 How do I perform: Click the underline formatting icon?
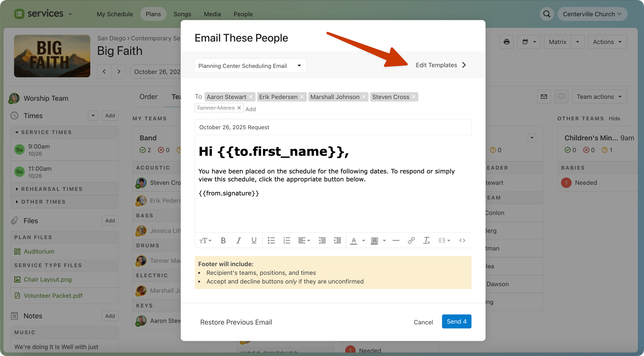254,241
